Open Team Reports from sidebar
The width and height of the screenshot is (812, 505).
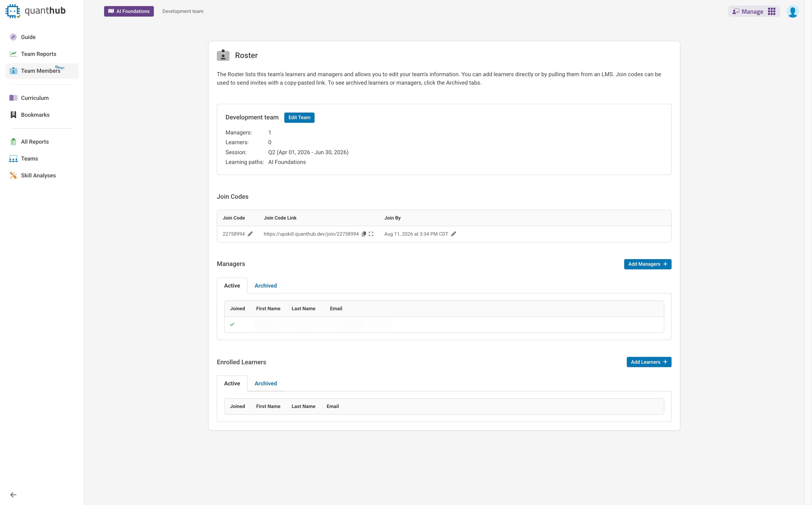tap(38, 54)
